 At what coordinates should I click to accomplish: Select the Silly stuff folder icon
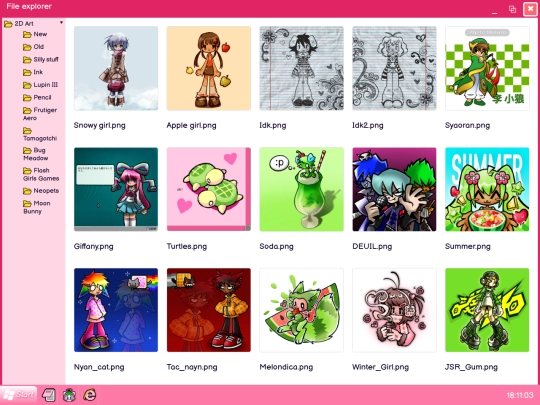[x=27, y=60]
